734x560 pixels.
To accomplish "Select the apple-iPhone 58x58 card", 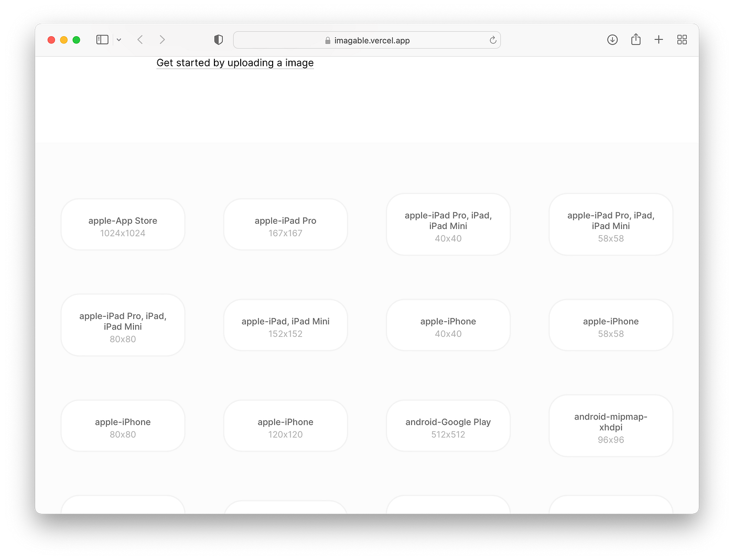I will [611, 325].
